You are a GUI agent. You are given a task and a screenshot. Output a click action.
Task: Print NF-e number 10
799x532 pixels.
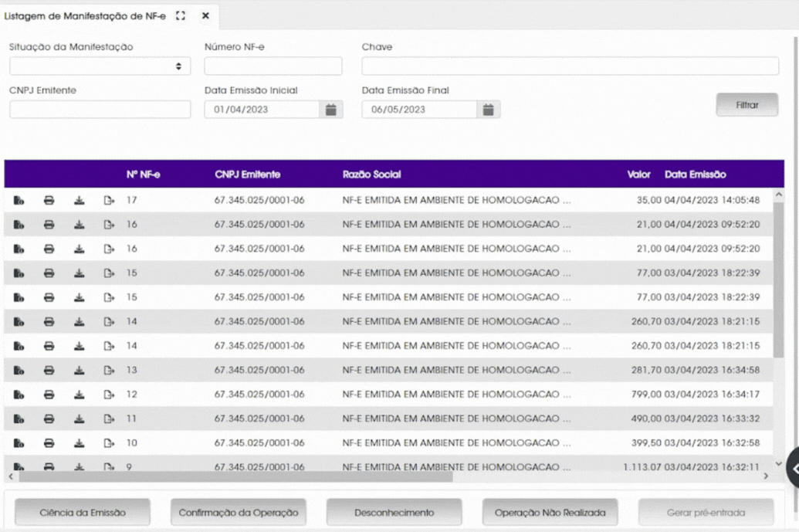pos(49,443)
